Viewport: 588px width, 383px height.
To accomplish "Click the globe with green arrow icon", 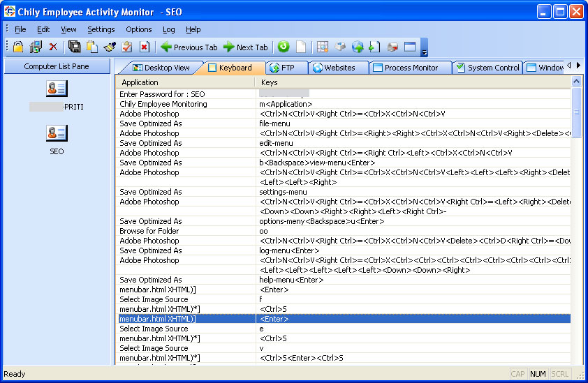I will click(x=358, y=47).
